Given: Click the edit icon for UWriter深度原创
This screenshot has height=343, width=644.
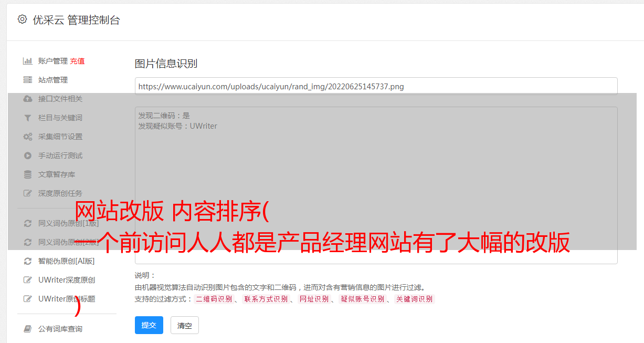Looking at the screenshot, I should (28, 280).
